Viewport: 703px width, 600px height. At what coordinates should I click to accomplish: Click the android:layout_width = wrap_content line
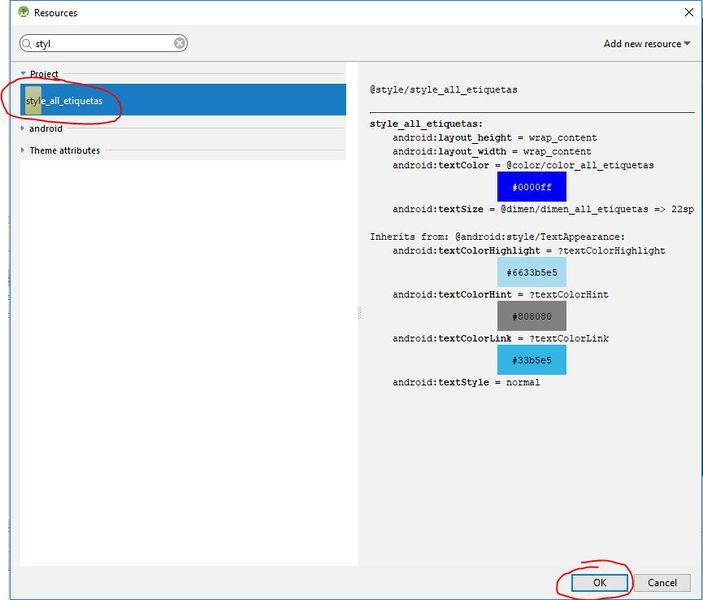pos(492,152)
